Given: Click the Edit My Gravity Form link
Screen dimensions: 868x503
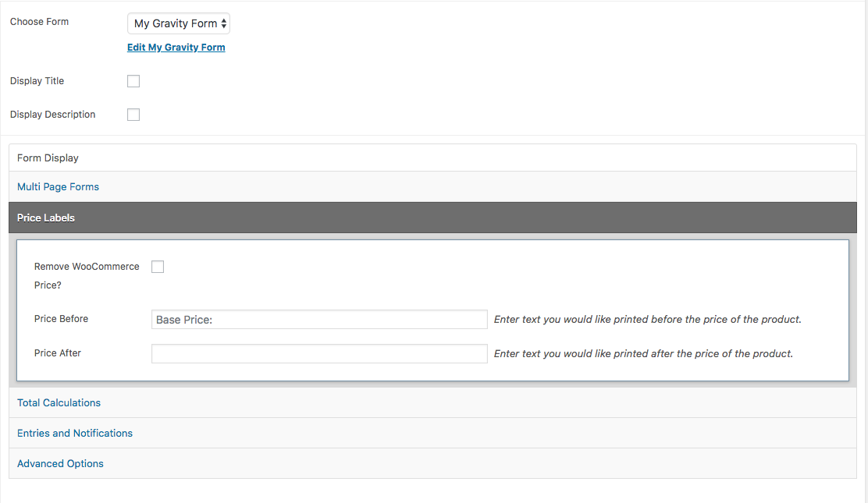Looking at the screenshot, I should click(x=176, y=47).
